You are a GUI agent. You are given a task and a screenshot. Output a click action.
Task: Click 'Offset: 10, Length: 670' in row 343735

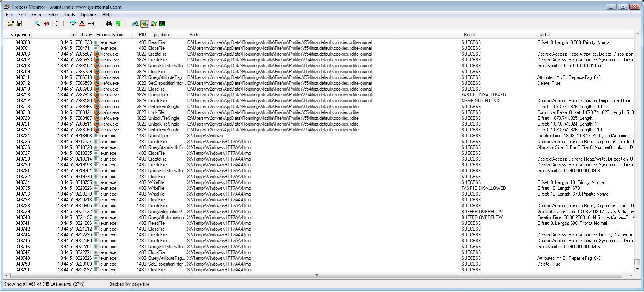tap(559, 188)
